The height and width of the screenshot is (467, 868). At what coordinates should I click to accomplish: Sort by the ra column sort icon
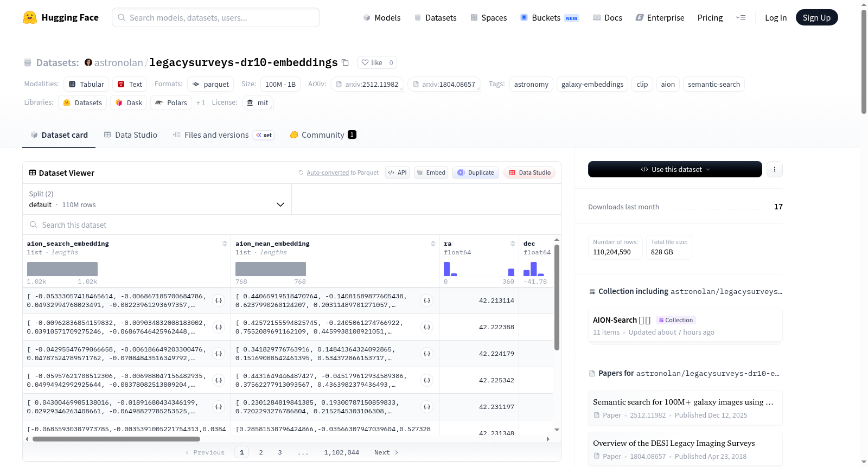click(513, 244)
